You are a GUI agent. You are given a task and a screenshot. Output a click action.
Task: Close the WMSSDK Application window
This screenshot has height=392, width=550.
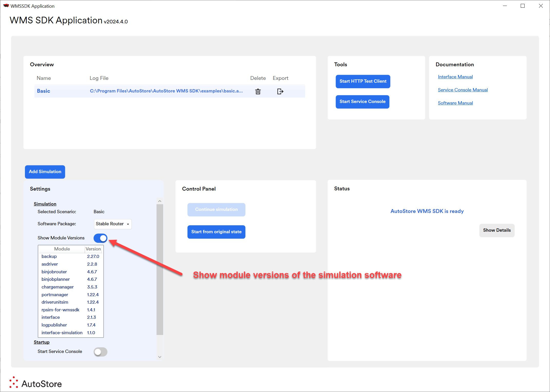pyautogui.click(x=541, y=6)
